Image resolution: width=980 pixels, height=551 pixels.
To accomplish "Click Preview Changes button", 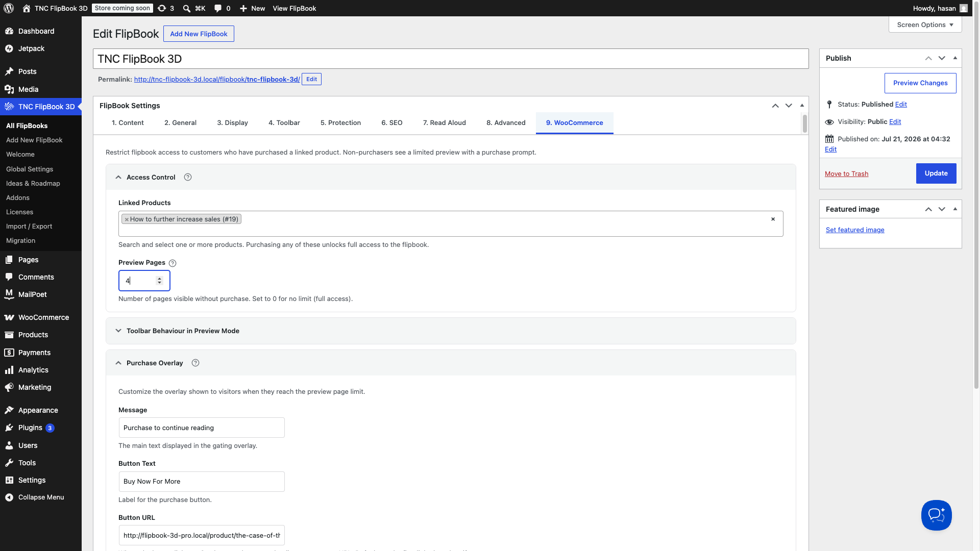I will click(x=920, y=83).
